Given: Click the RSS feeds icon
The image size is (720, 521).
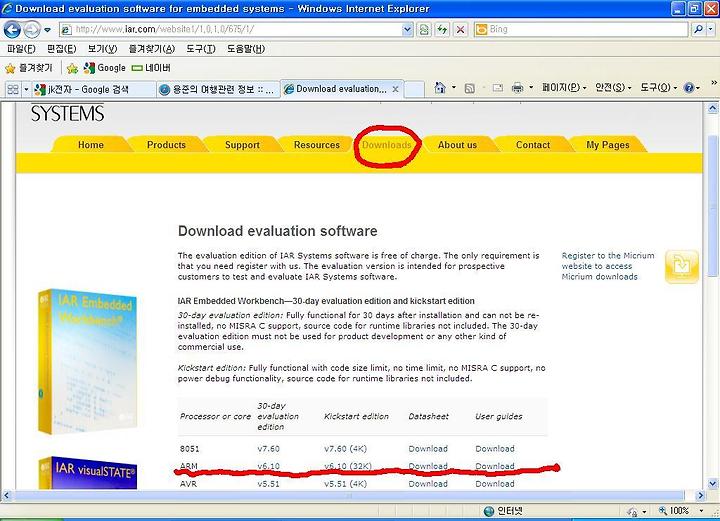Looking at the screenshot, I should point(469,88).
